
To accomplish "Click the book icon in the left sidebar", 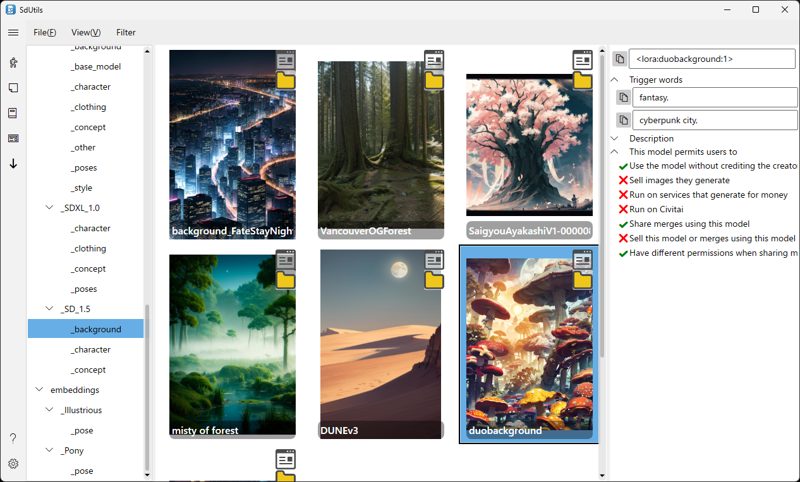I will (x=13, y=113).
